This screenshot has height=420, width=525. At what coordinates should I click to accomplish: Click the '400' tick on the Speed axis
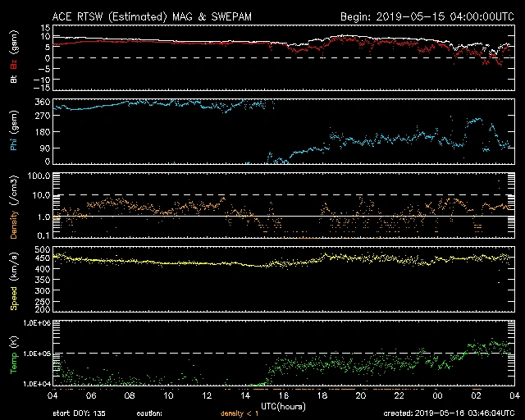pyautogui.click(x=43, y=269)
